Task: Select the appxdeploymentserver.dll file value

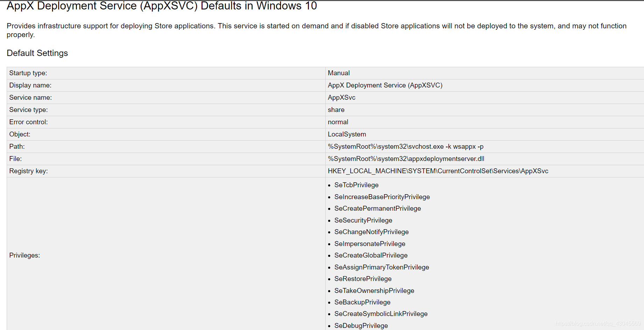Action: click(406, 159)
